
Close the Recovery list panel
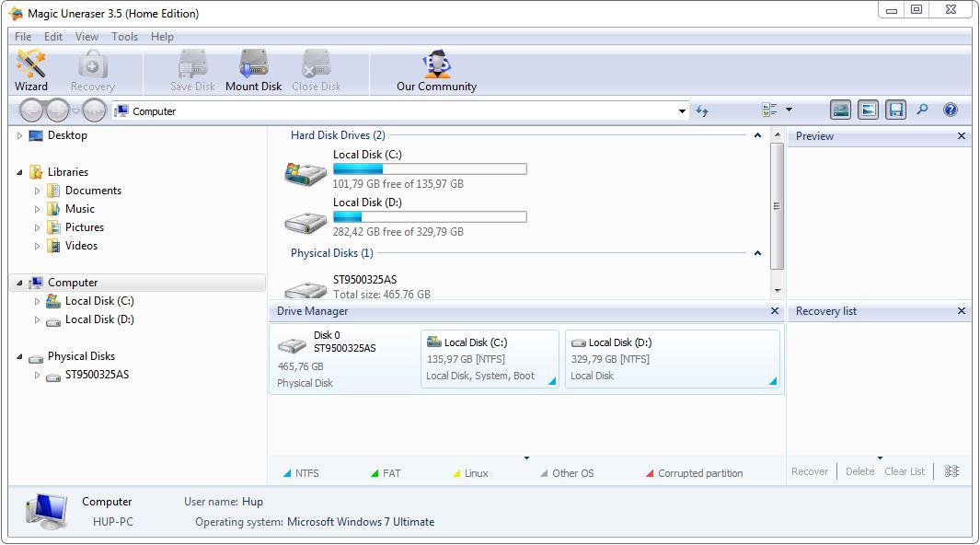pyautogui.click(x=962, y=311)
